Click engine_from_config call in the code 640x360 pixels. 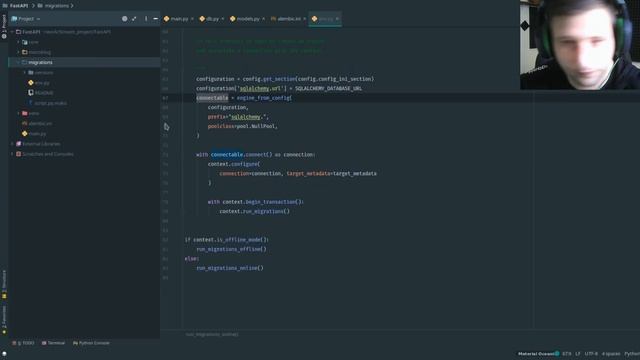263,98
